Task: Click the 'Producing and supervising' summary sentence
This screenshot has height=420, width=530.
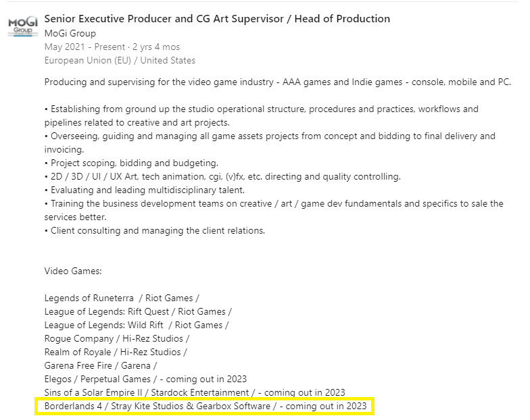Action: click(x=277, y=82)
